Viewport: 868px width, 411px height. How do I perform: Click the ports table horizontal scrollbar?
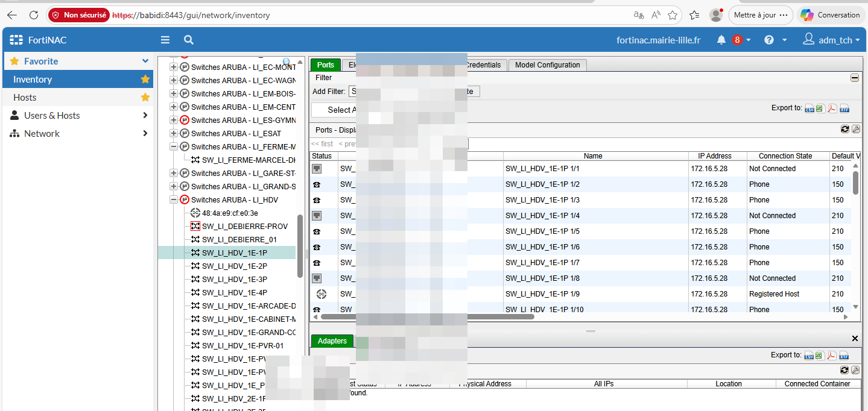pos(427,316)
